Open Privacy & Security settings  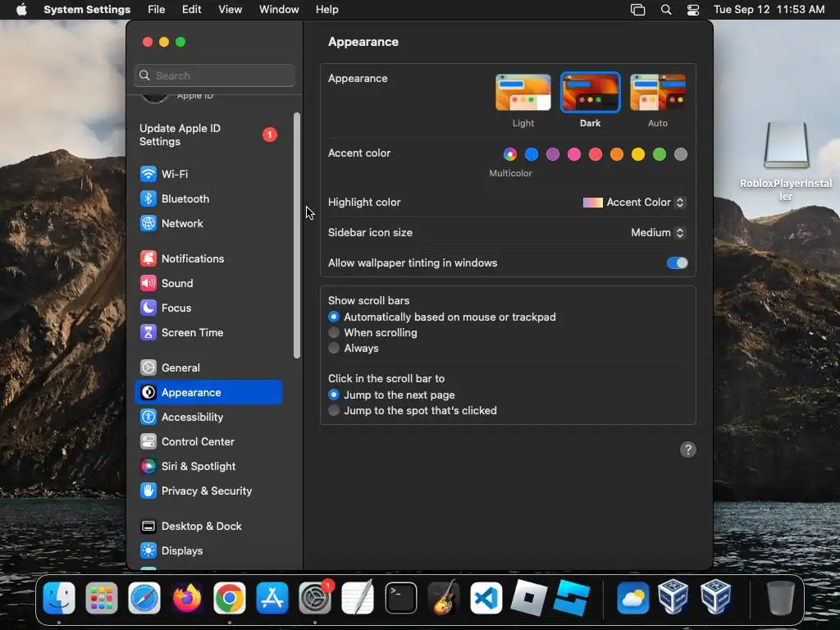(208, 491)
